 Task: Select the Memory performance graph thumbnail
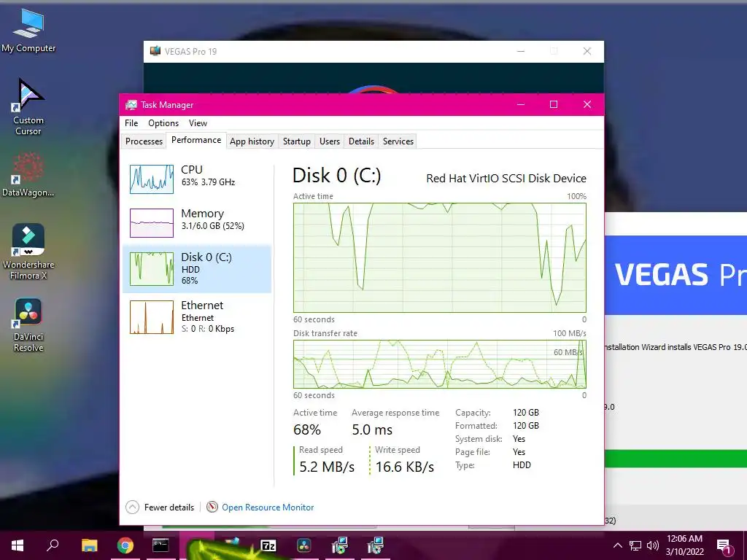pyautogui.click(x=152, y=223)
